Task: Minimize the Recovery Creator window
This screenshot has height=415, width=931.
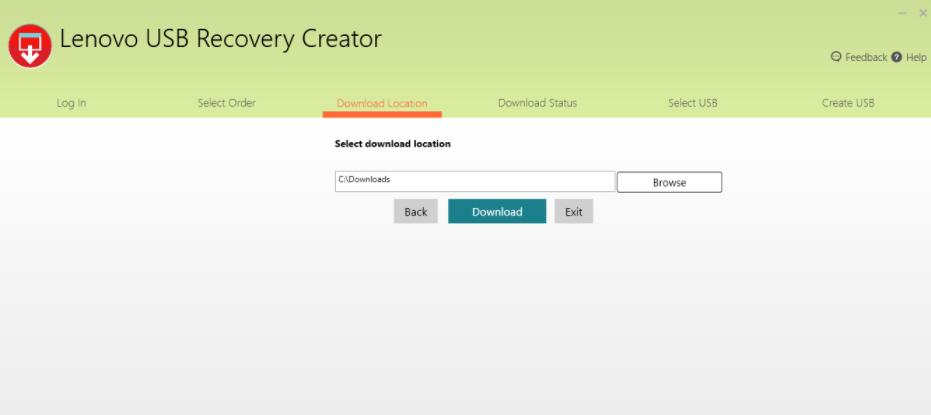Action: 902,12
